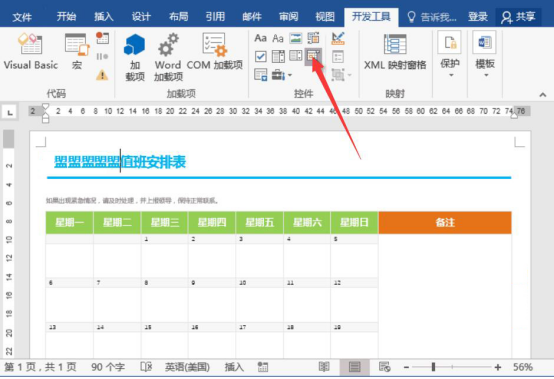The image size is (554, 379).
Task: Insert drop-down list content control
Action: tap(296, 56)
